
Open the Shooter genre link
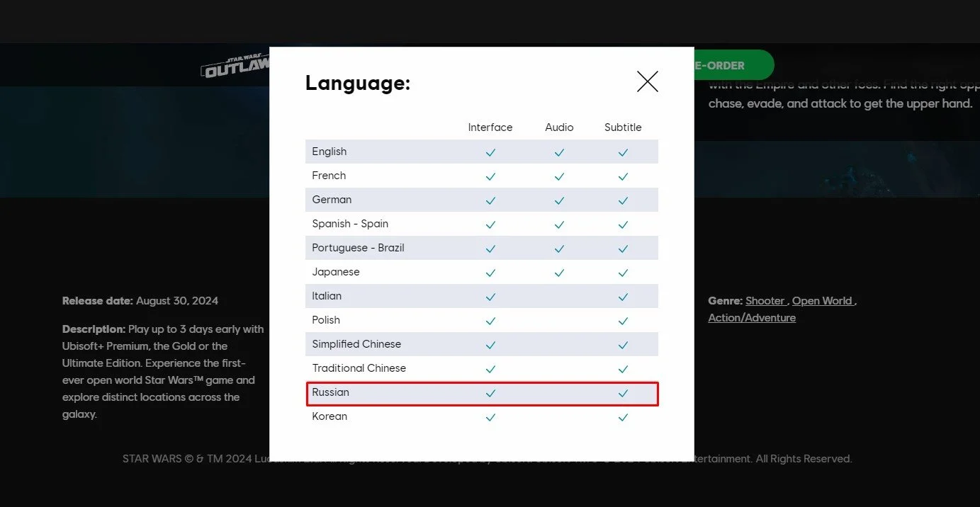pos(765,301)
